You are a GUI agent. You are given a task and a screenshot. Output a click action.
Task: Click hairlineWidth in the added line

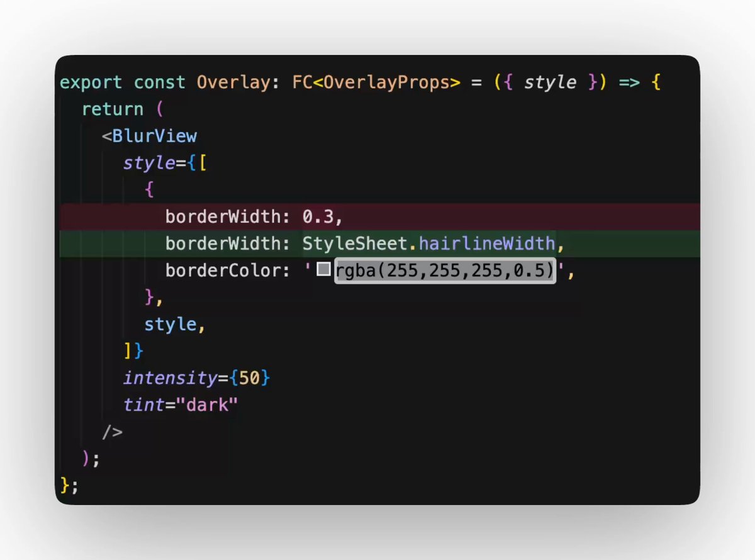(487, 243)
